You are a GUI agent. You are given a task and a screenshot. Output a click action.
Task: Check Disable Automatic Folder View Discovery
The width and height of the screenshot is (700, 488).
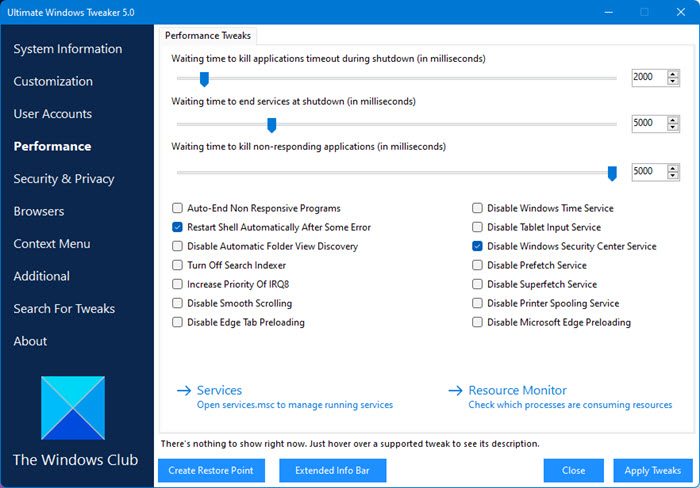tap(177, 246)
